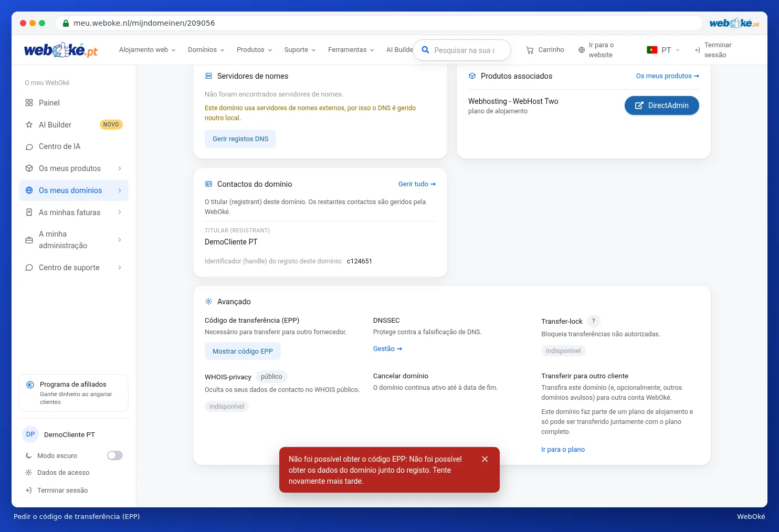Click the Os meus produtos box icon
The width and height of the screenshot is (779, 532).
point(29,168)
